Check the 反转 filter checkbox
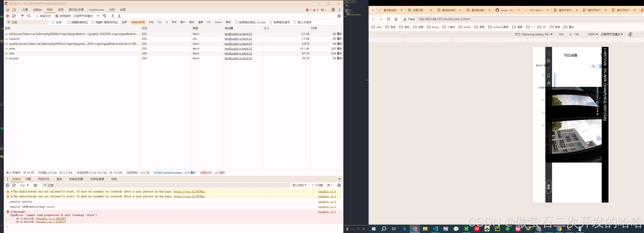This screenshot has width=644, height=233. [53, 22]
